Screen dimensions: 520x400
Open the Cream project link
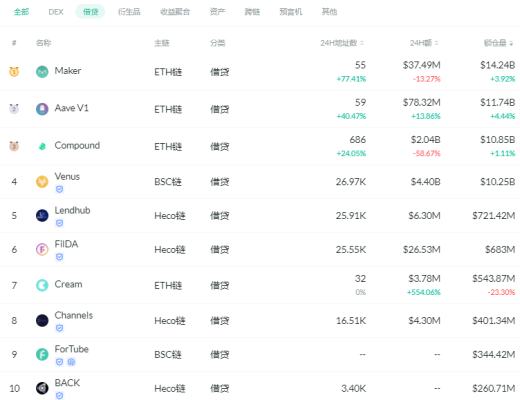click(68, 284)
